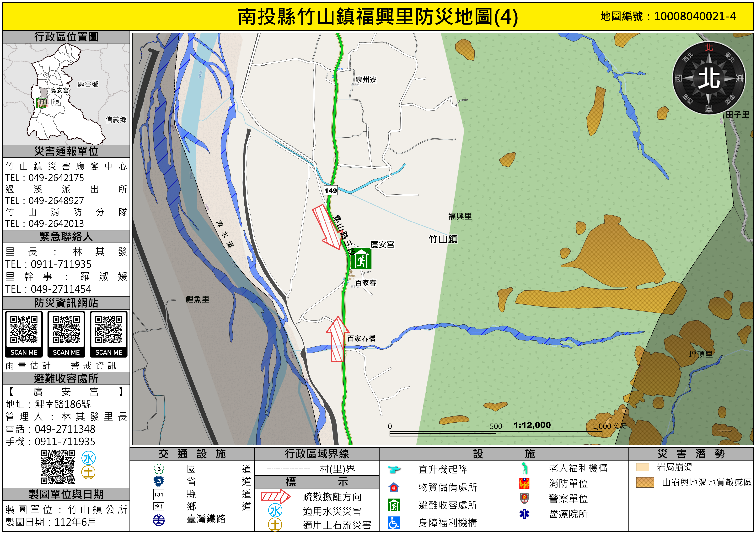Click the green evacuation shelter icon on map

click(x=361, y=259)
